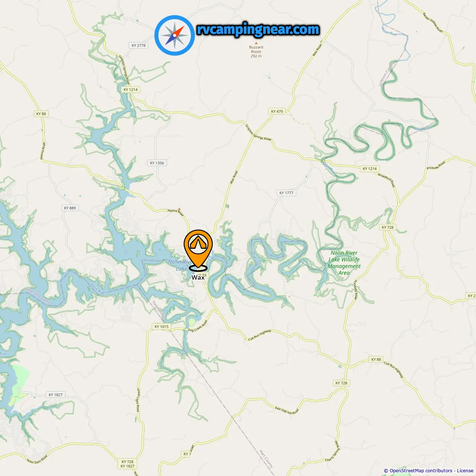Click the Wax town label
Viewport: 476px width, 476px height.
(198, 277)
